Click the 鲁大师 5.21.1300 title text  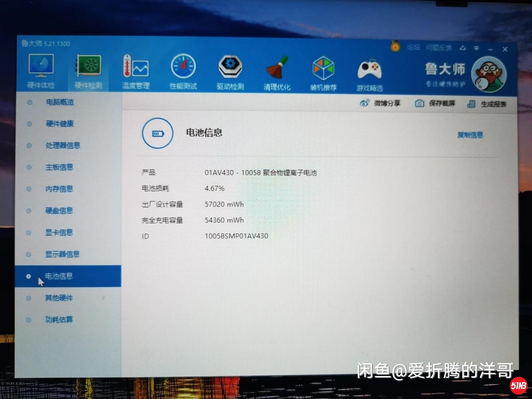(46, 43)
